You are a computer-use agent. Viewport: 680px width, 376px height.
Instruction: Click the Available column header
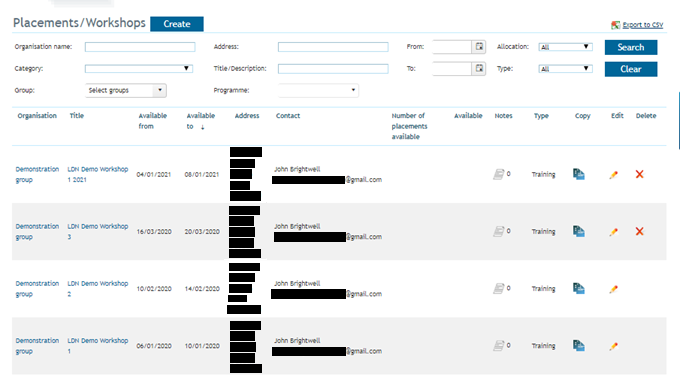tap(468, 116)
